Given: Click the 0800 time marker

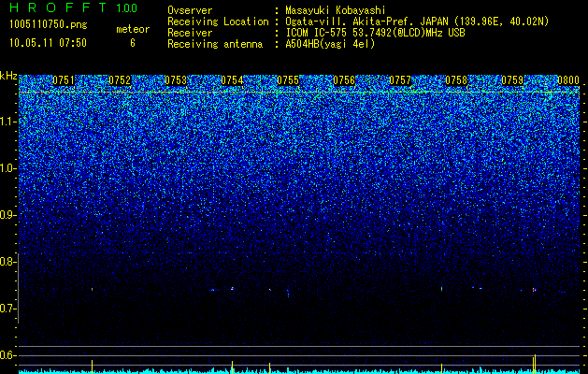Looking at the screenshot, I should point(568,80).
